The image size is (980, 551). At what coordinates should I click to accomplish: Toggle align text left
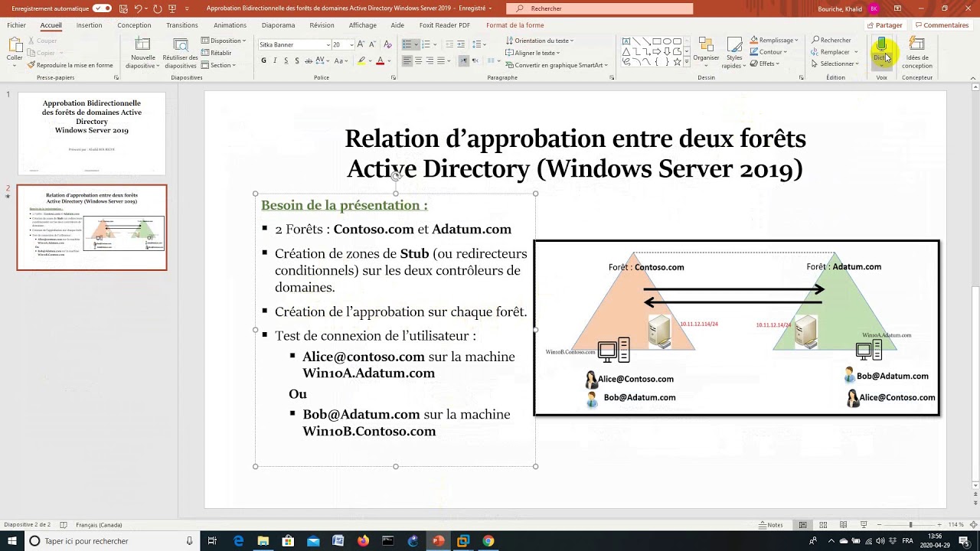[x=407, y=60]
